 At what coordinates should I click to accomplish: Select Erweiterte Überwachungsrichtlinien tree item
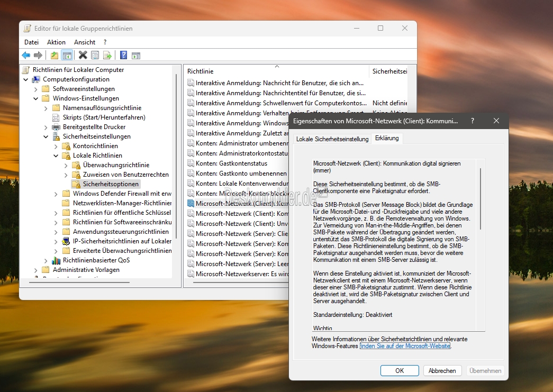click(122, 251)
